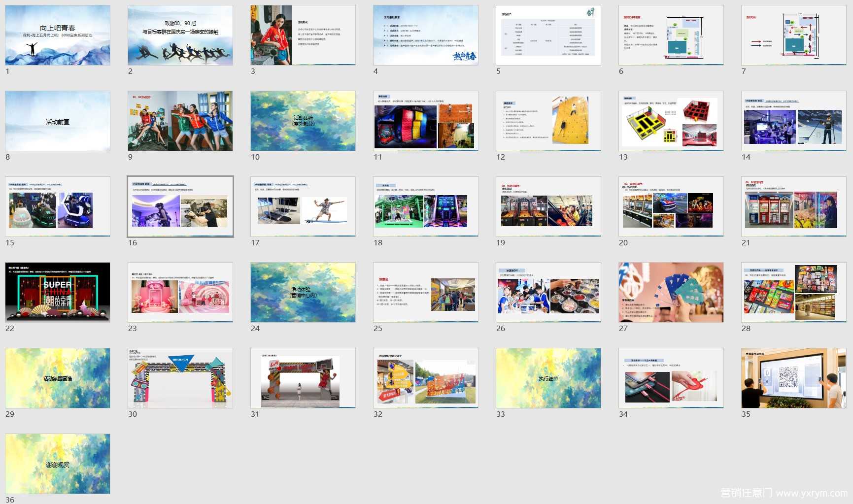The image size is (853, 504).
Task: Choose the 活动前宣 section slide
Action: [x=58, y=121]
